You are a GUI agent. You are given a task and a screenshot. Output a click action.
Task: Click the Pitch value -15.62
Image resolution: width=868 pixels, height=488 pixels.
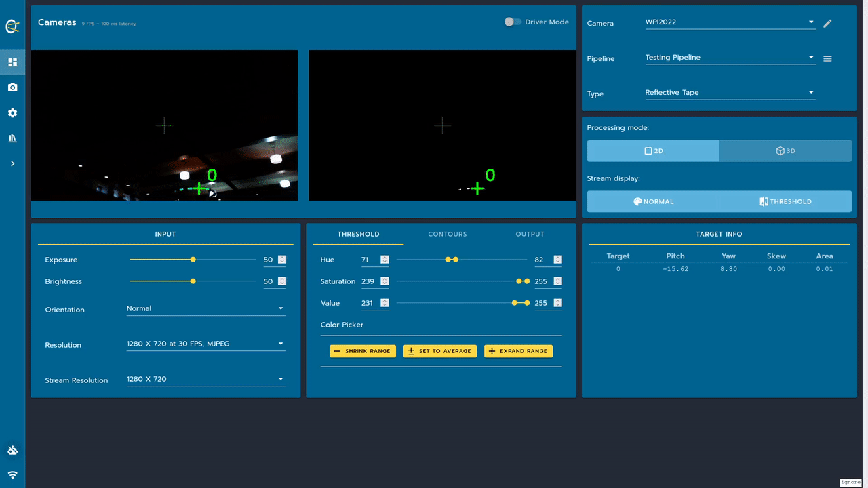tap(675, 269)
